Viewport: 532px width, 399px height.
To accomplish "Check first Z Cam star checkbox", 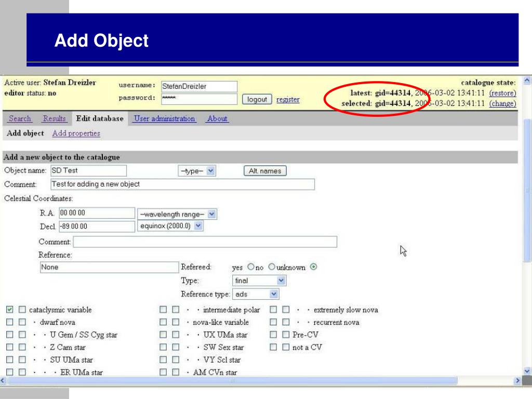I will [9, 347].
